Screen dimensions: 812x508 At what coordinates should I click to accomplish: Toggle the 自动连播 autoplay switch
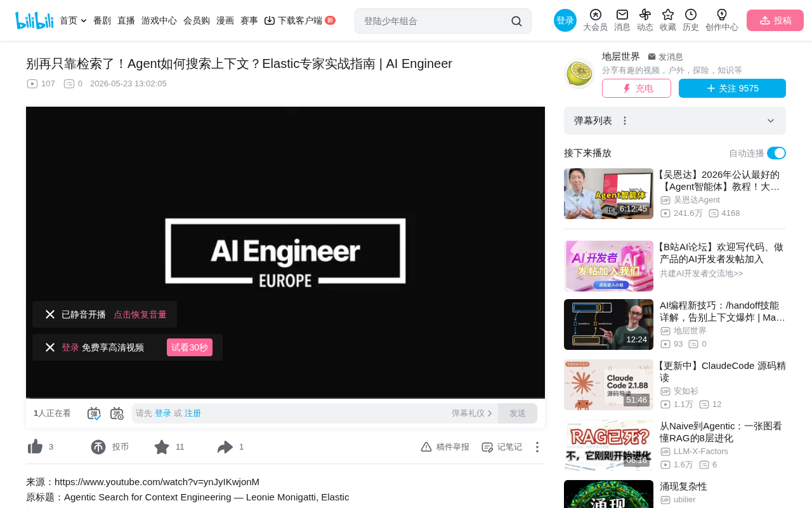tap(776, 153)
